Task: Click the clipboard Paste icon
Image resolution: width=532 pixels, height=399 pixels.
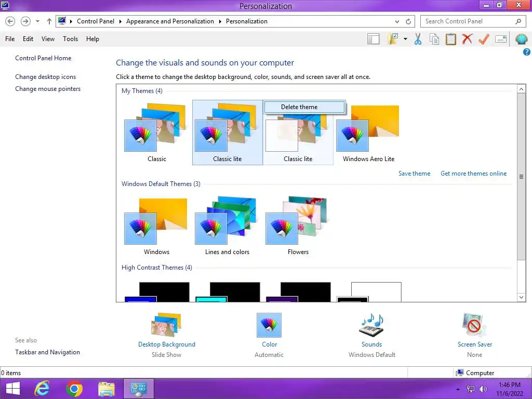Action: pyautogui.click(x=450, y=39)
